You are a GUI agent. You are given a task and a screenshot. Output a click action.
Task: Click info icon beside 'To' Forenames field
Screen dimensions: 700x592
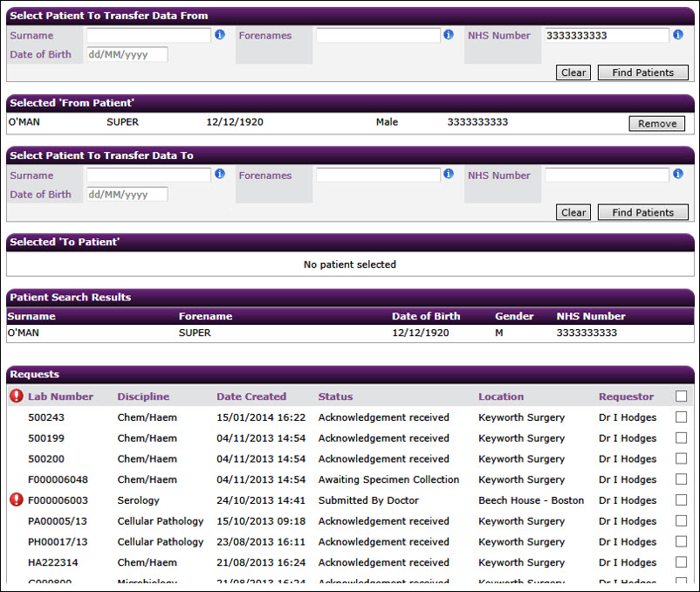point(449,174)
